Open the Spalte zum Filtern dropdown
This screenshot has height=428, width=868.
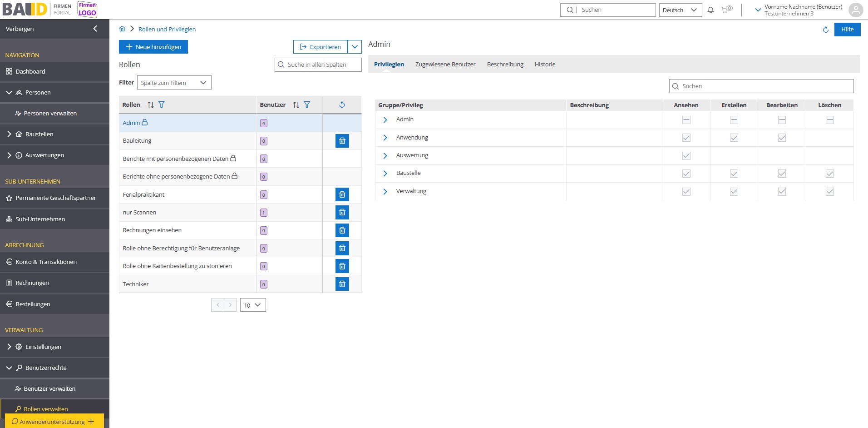(174, 83)
